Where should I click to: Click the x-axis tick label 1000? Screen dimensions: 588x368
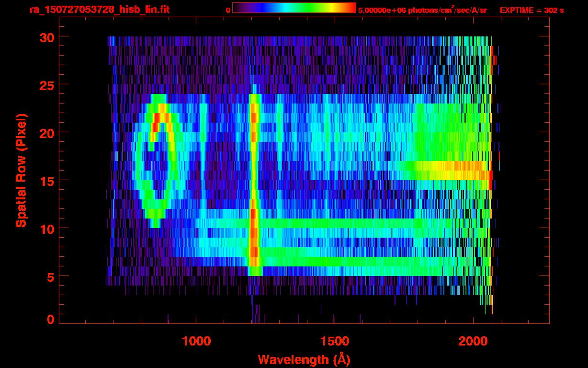[196, 341]
